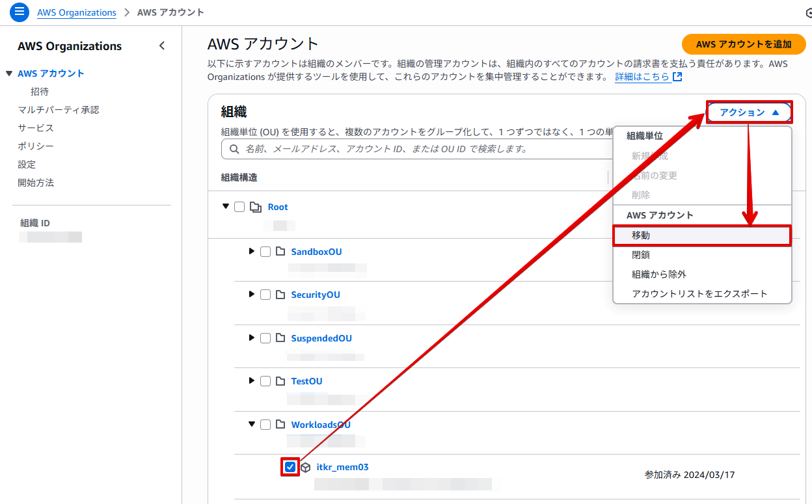The image size is (812, 504).
Task: Click the Root folder icon
Action: [256, 207]
